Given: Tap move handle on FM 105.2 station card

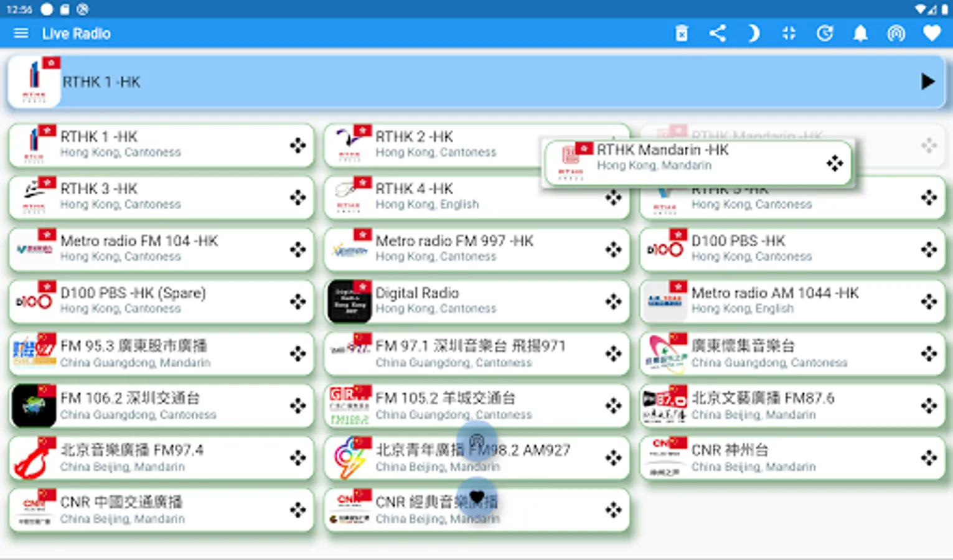Looking at the screenshot, I should (613, 406).
